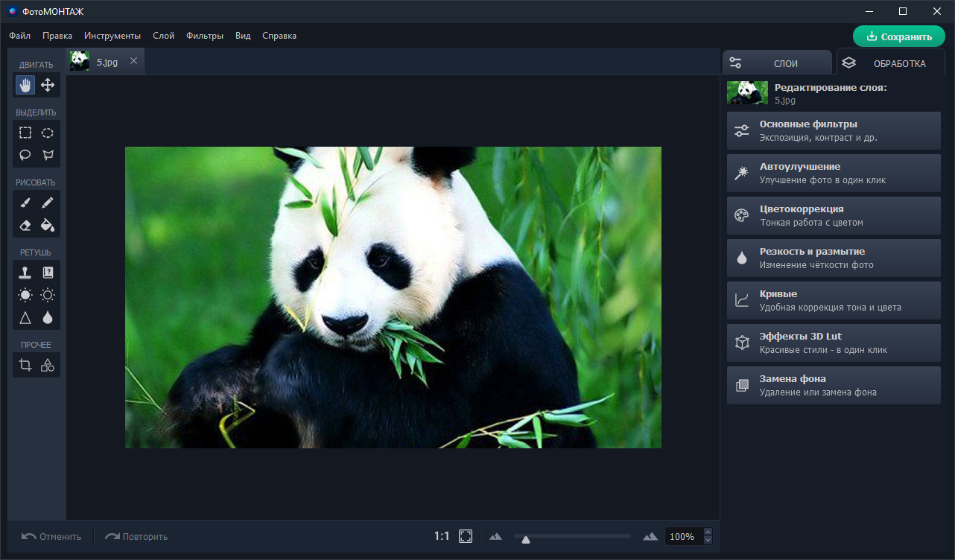Image resolution: width=955 pixels, height=560 pixels.
Task: Select the Crop tool
Action: pyautogui.click(x=25, y=365)
